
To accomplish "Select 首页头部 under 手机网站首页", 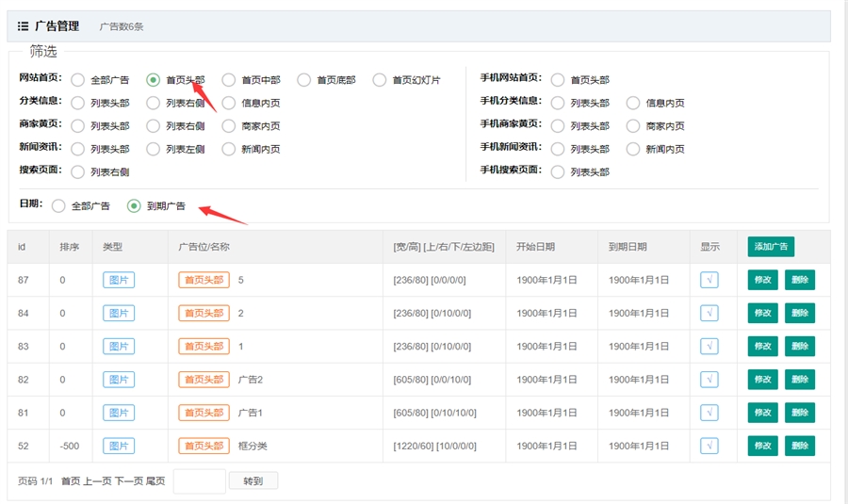I will pyautogui.click(x=558, y=80).
